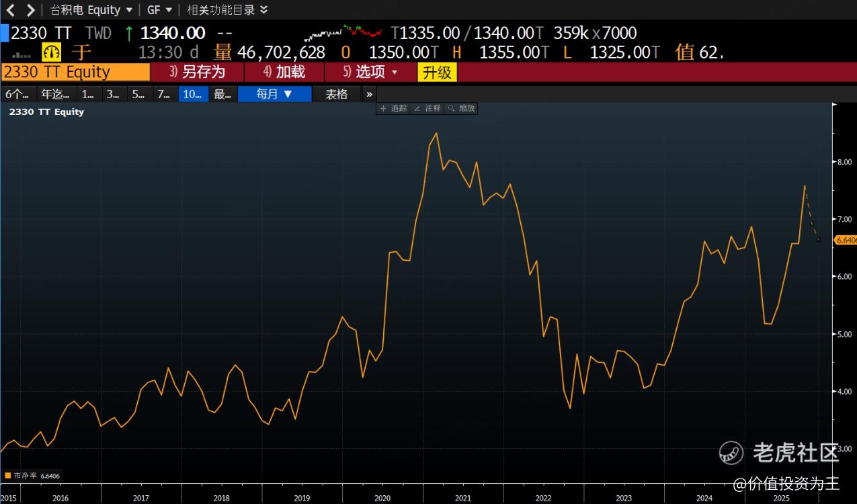The image size is (857, 504).
Task: Click 3) 另存为 button
Action: point(197,72)
